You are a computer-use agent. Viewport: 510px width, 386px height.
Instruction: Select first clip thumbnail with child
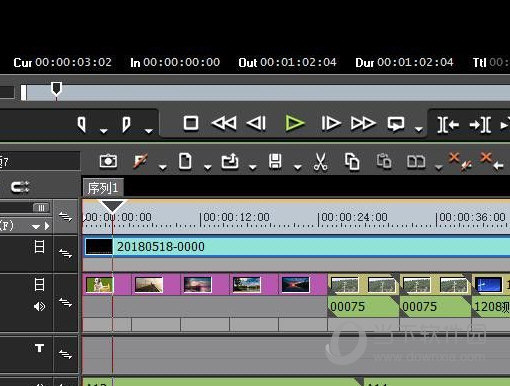99,285
